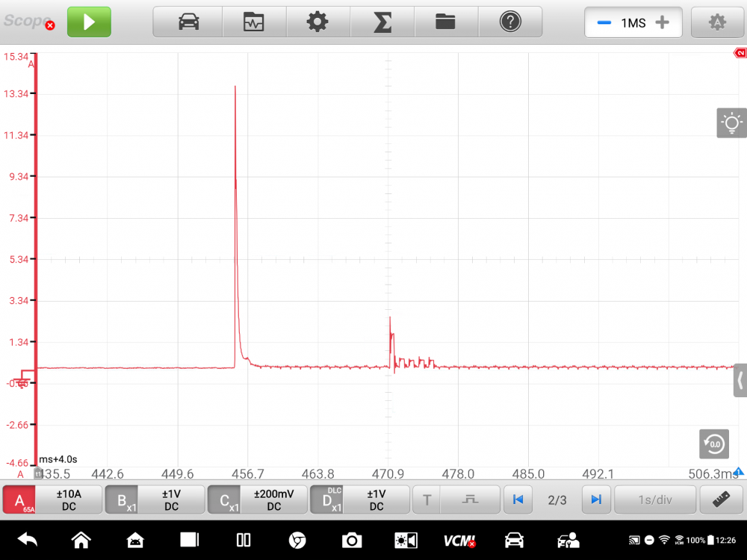Open channel A ±10A DC range settings
Image resolution: width=747 pixels, height=560 pixels.
click(69, 500)
